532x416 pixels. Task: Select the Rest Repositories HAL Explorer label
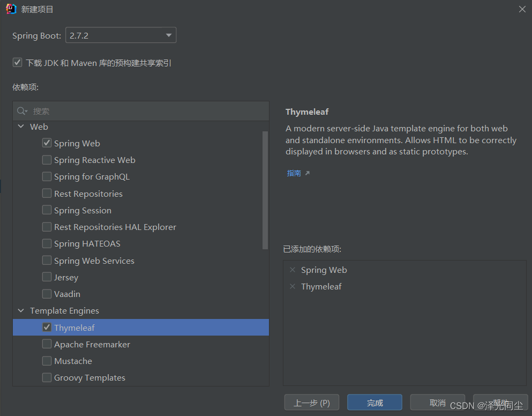point(115,227)
